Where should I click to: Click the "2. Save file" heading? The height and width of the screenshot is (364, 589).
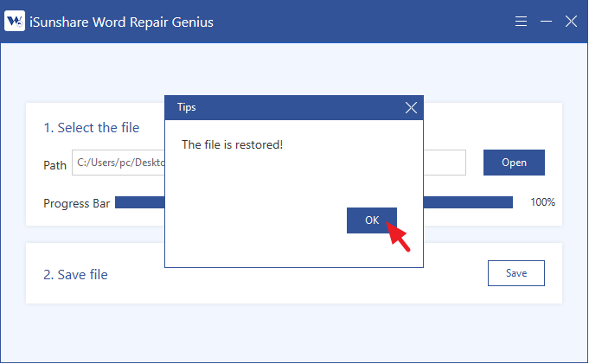[x=75, y=275]
